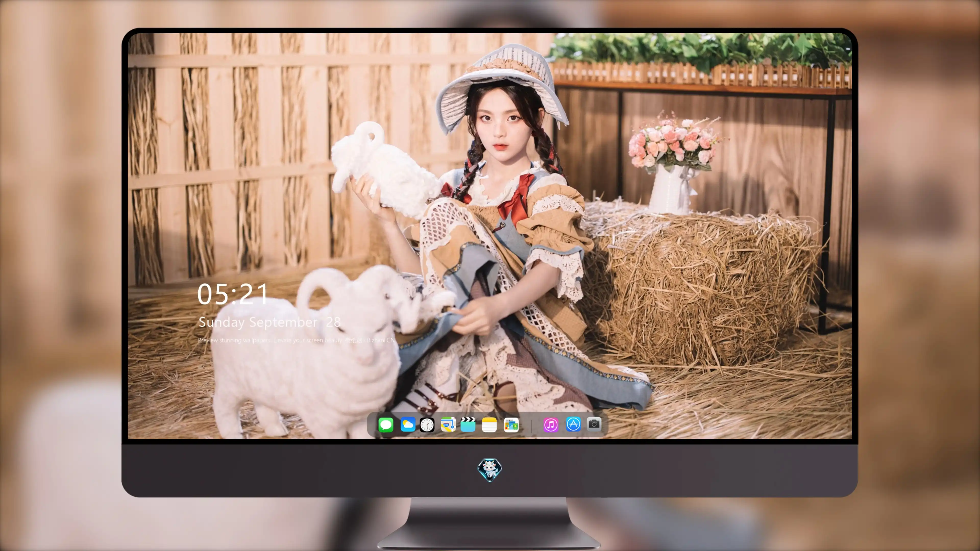Open the blue App Store icon
Image resolution: width=980 pixels, height=551 pixels.
tap(573, 424)
